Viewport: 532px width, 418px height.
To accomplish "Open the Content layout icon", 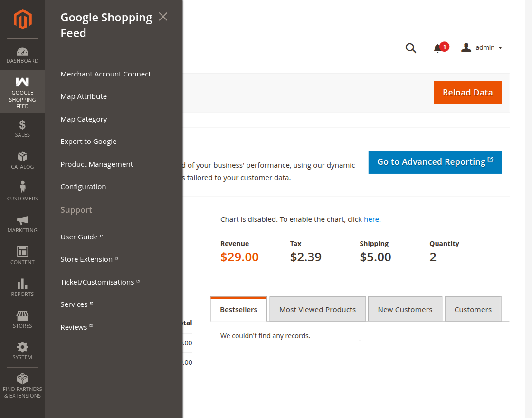I will (22, 251).
